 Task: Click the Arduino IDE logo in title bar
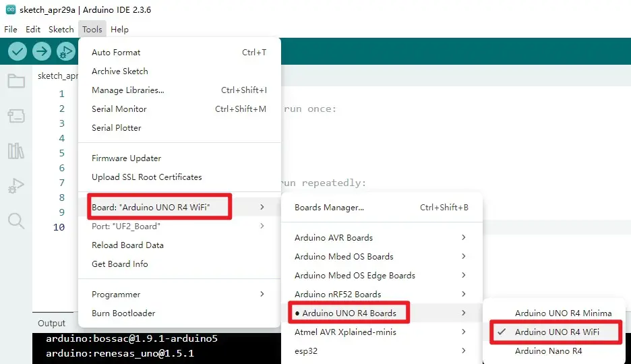coord(11,9)
